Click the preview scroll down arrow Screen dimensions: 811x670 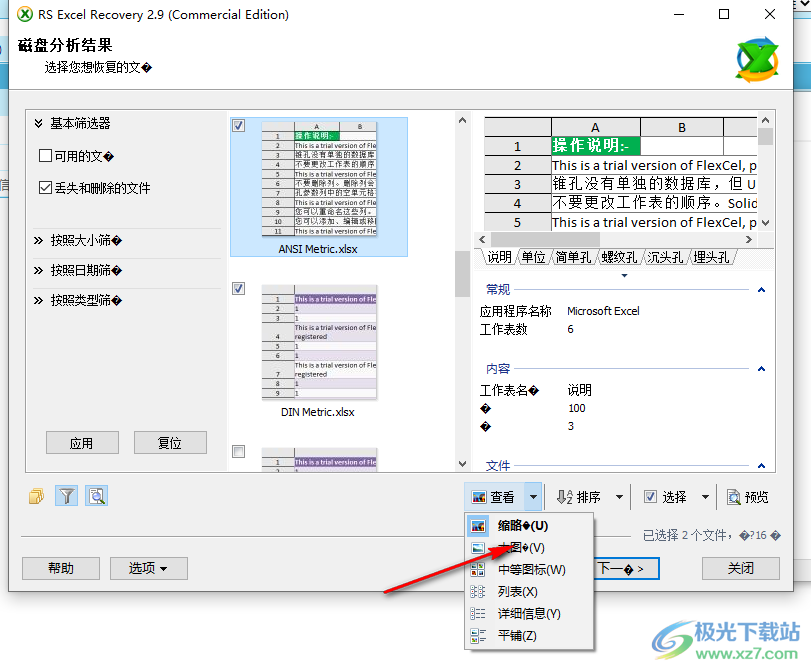pos(765,222)
